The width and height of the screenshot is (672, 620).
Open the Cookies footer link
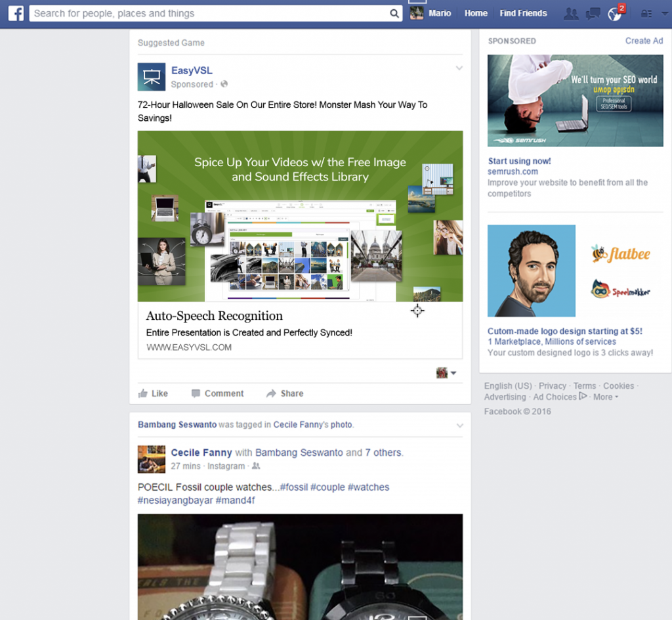coord(618,386)
